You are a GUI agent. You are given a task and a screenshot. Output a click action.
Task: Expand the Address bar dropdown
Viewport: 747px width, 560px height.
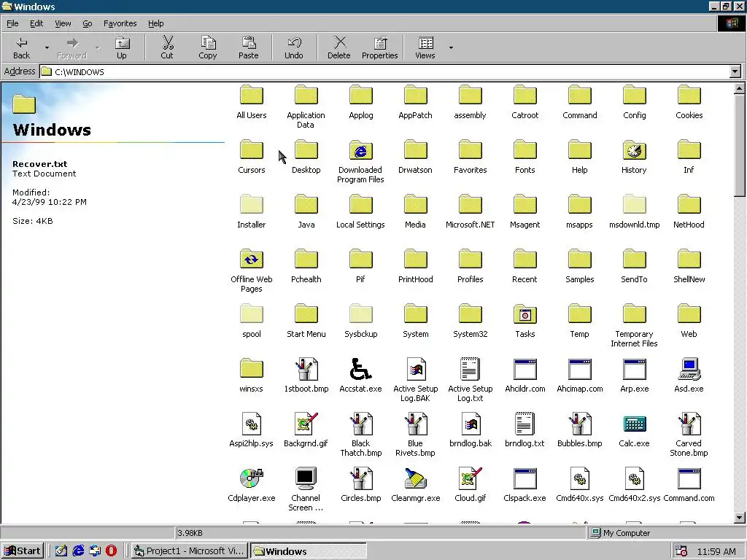[x=735, y=72]
